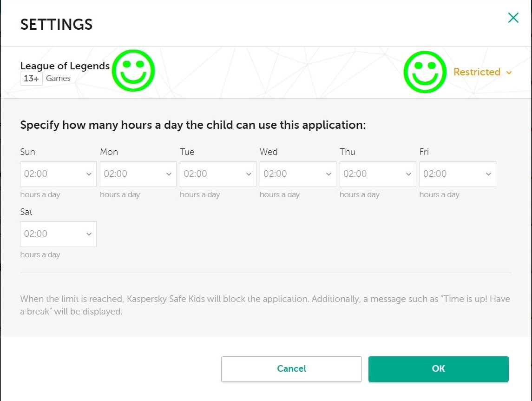This screenshot has height=401, width=532.
Task: Click the green smiley next to League of Legends
Action: (x=133, y=71)
